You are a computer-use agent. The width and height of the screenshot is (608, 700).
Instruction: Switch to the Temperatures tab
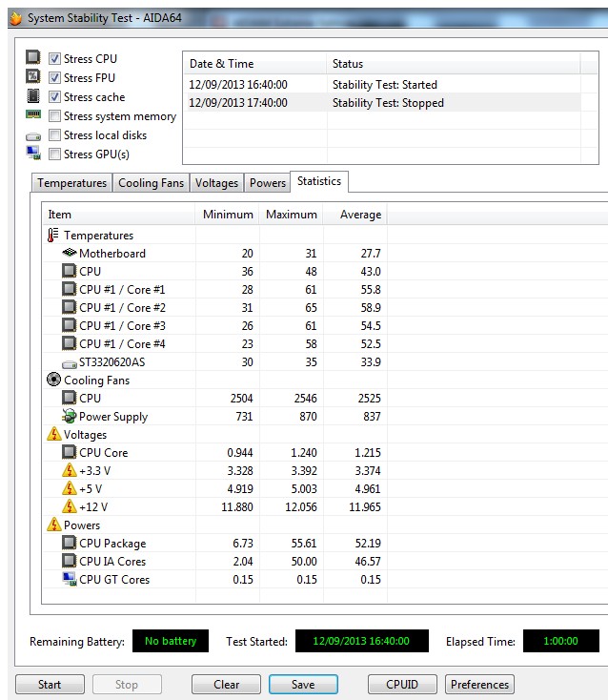pyautogui.click(x=71, y=183)
